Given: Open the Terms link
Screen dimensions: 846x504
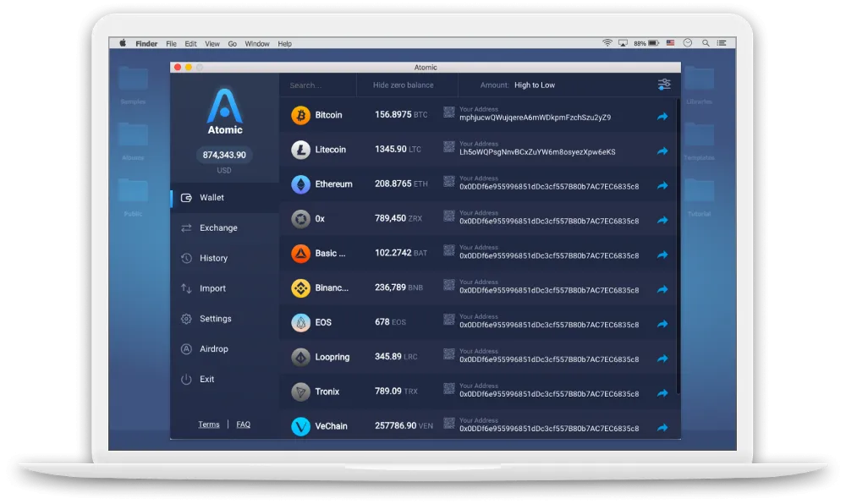Looking at the screenshot, I should pyautogui.click(x=209, y=425).
